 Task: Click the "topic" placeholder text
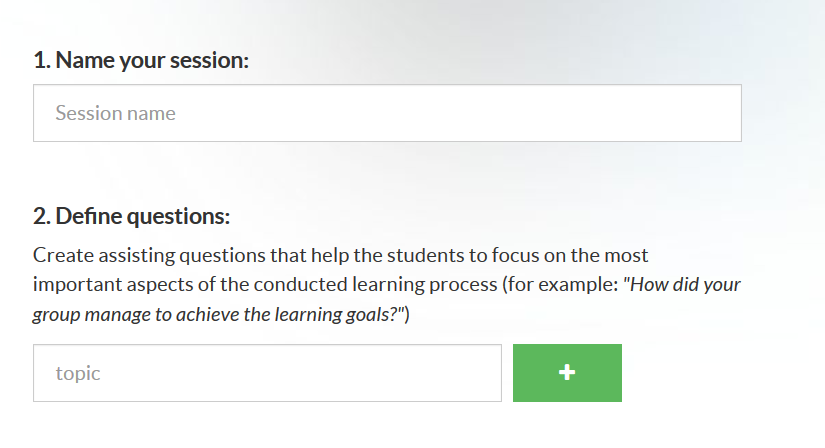[x=78, y=373]
